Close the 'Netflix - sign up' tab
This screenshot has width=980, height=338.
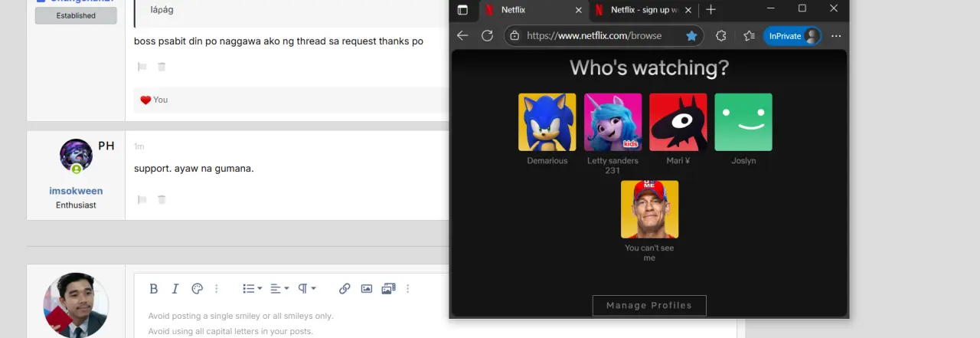[x=688, y=10]
